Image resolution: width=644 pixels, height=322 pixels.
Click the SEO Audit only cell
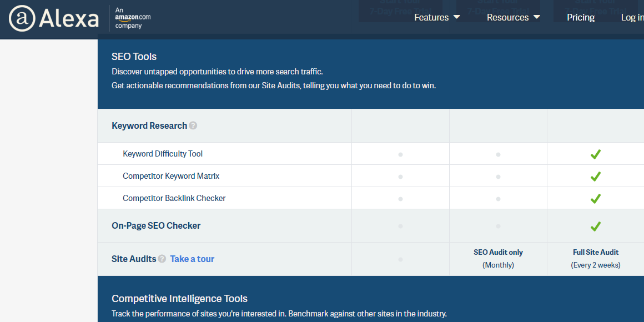click(x=498, y=259)
